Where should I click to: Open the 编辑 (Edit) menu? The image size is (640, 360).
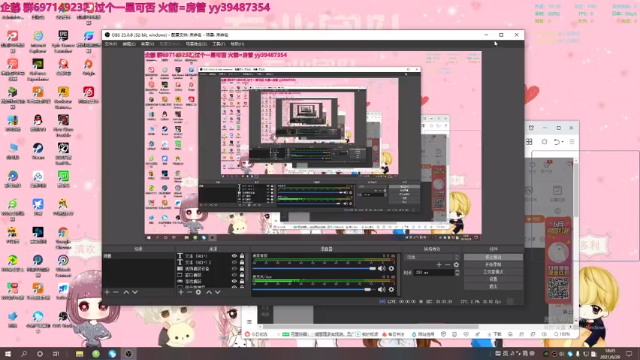point(129,44)
